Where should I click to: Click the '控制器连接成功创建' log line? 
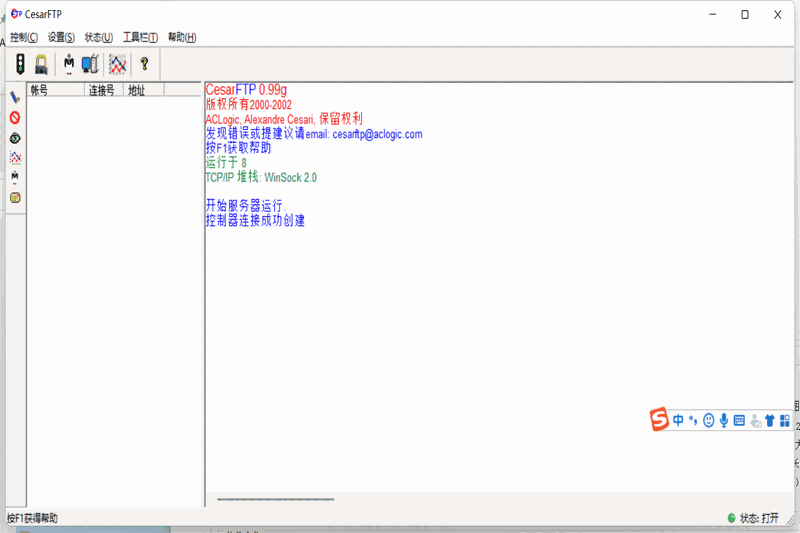[x=255, y=220]
